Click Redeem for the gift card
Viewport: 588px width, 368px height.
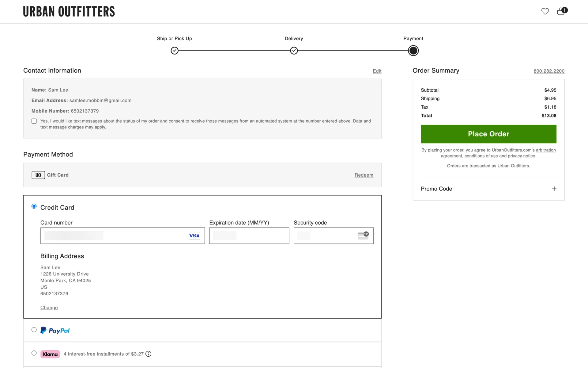(364, 175)
